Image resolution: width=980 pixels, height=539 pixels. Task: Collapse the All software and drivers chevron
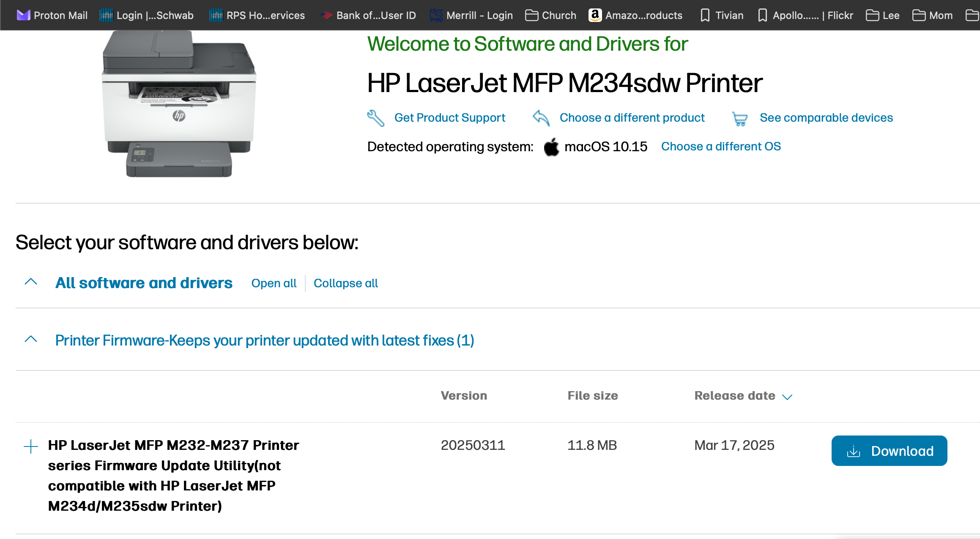[31, 282]
